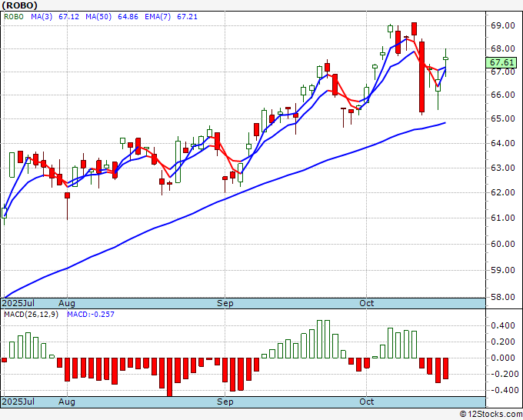Click the (ROBO) chart title

[20, 5]
